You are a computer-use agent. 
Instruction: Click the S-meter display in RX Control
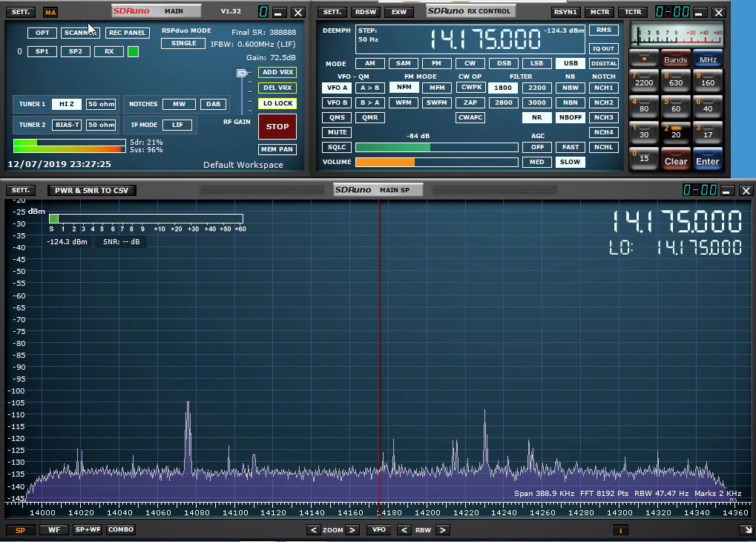coord(678,35)
